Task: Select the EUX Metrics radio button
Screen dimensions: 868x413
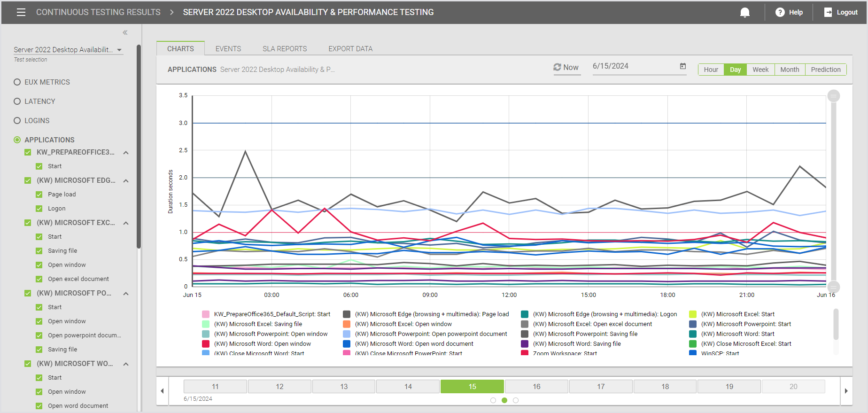Action: [17, 82]
